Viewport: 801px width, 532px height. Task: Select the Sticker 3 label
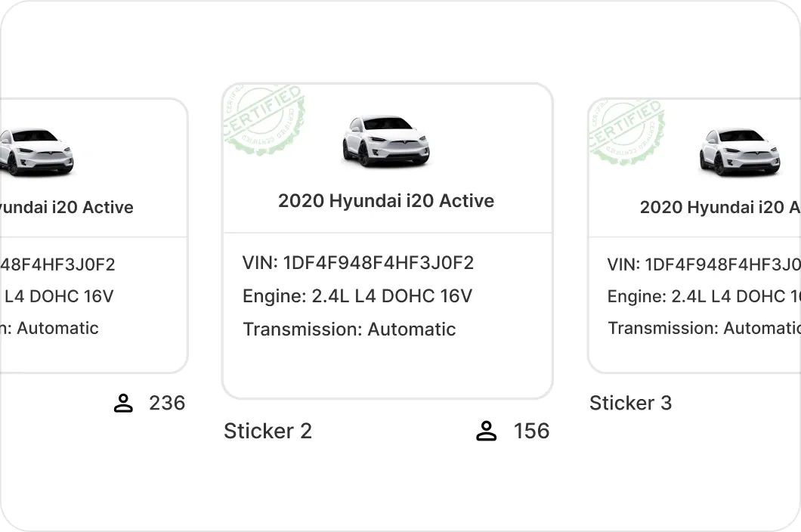coord(630,404)
